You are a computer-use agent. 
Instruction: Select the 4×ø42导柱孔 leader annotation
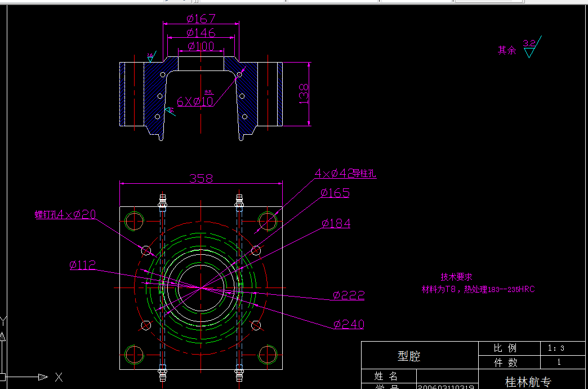click(x=345, y=173)
